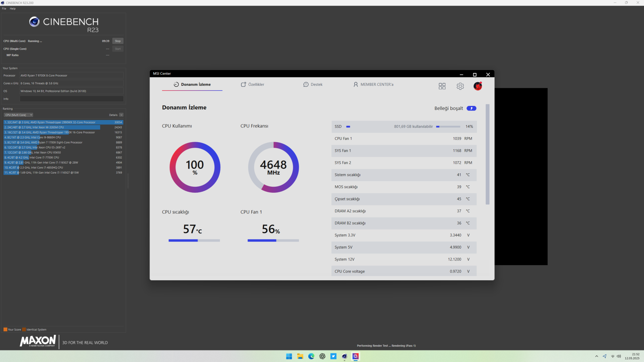Viewport: 644px width, 362px height.
Task: Click the MSI Center vertical scrollbar
Action: [487, 154]
